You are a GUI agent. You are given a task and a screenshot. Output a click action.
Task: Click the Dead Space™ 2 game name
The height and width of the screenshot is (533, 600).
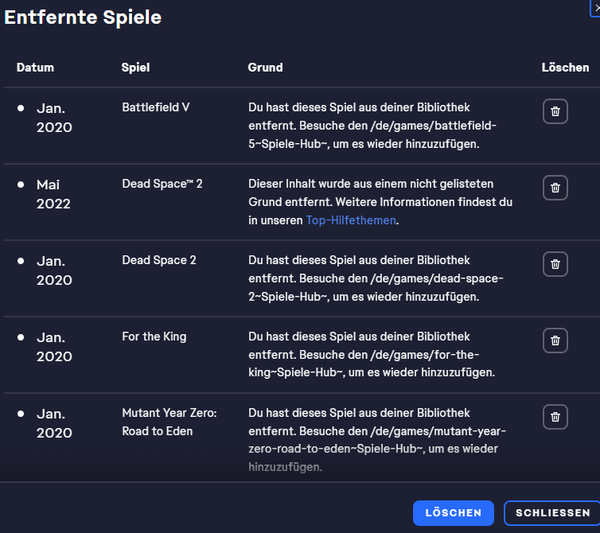[162, 184]
